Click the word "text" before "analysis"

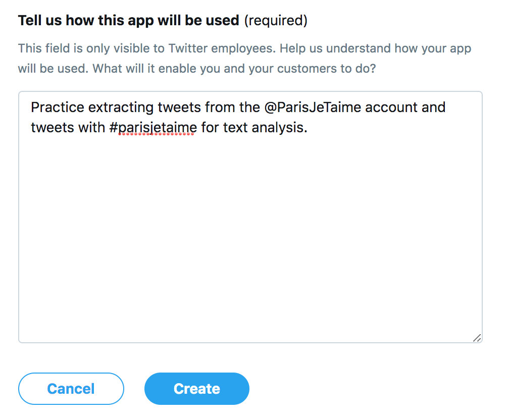point(235,128)
